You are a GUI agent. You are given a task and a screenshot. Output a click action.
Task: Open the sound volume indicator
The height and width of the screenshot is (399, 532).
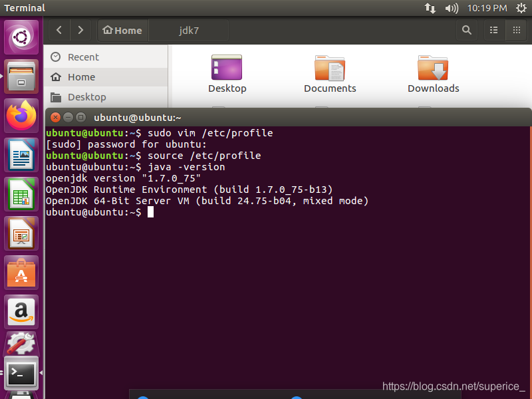452,8
